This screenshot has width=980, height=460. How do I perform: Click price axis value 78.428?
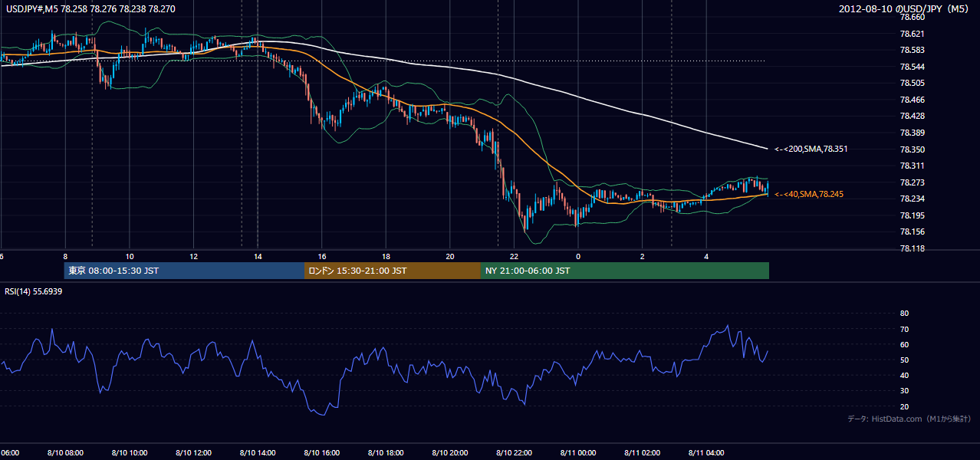[x=912, y=116]
